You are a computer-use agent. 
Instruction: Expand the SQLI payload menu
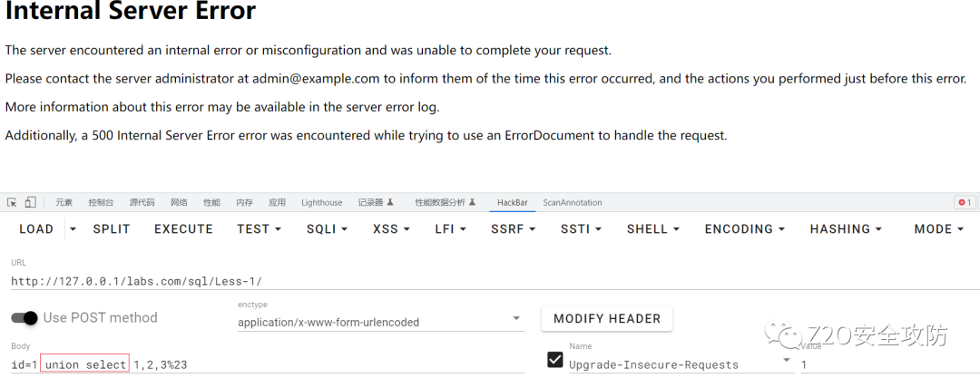pyautogui.click(x=327, y=229)
